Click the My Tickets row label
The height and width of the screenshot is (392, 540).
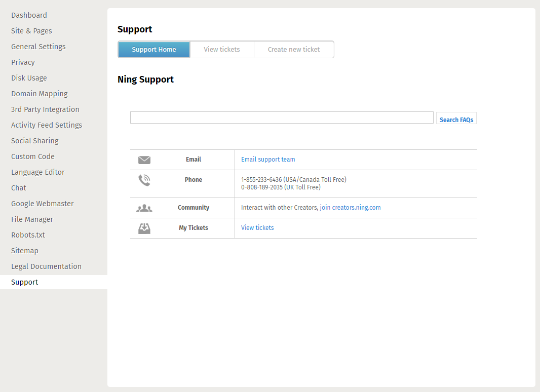tap(194, 228)
